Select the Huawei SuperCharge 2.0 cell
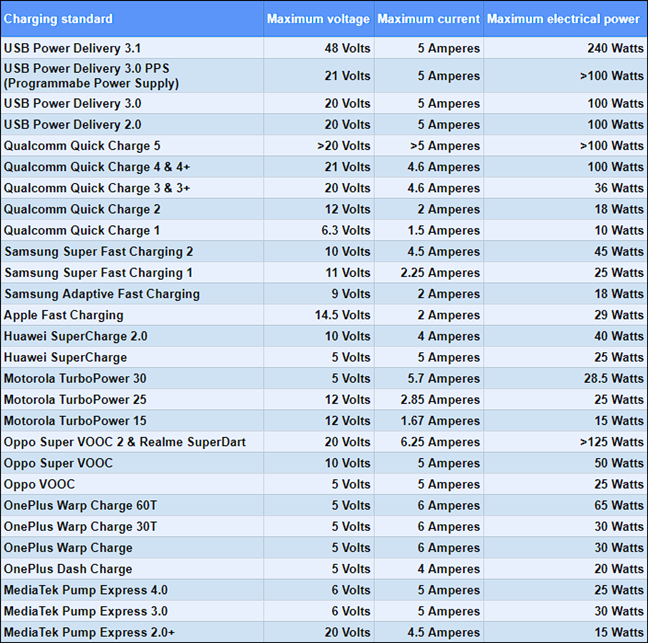 click(x=75, y=336)
